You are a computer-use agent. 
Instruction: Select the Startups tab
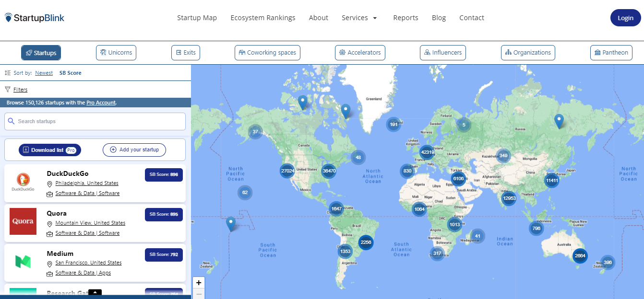tap(41, 53)
